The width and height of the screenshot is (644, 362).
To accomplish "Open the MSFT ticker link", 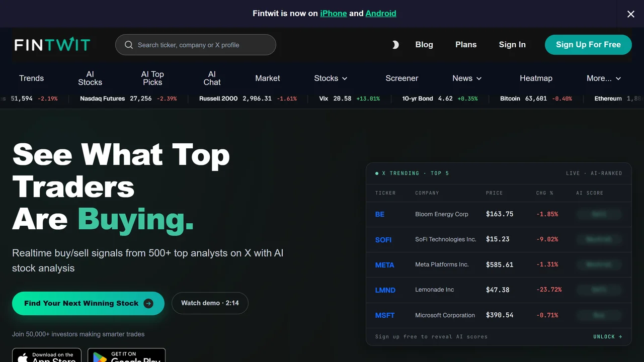I will click(x=385, y=315).
